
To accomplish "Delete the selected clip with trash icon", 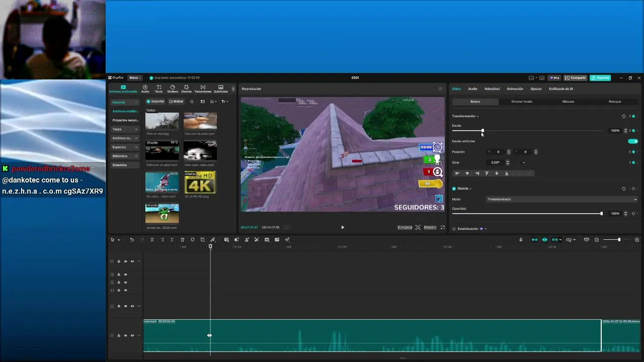I will [x=182, y=240].
